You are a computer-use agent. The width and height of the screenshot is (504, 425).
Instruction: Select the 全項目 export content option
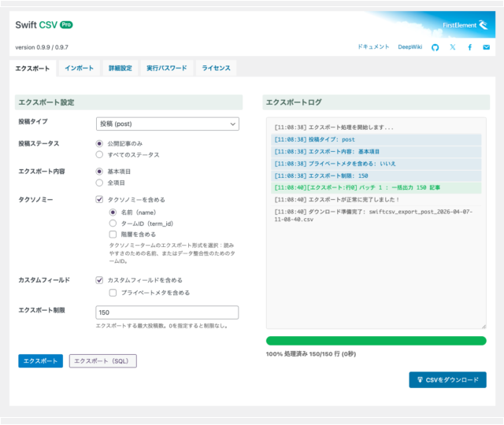(99, 183)
